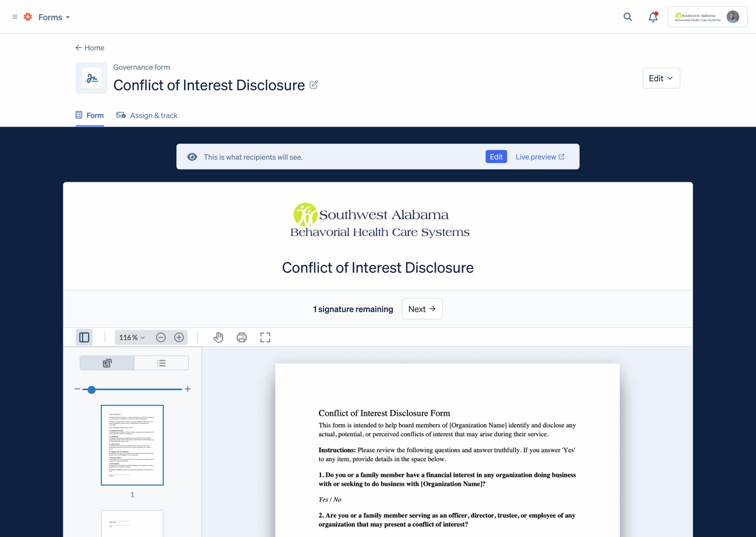Click the 'Yes / No' answer text
This screenshot has width=756, height=537.
tap(330, 499)
